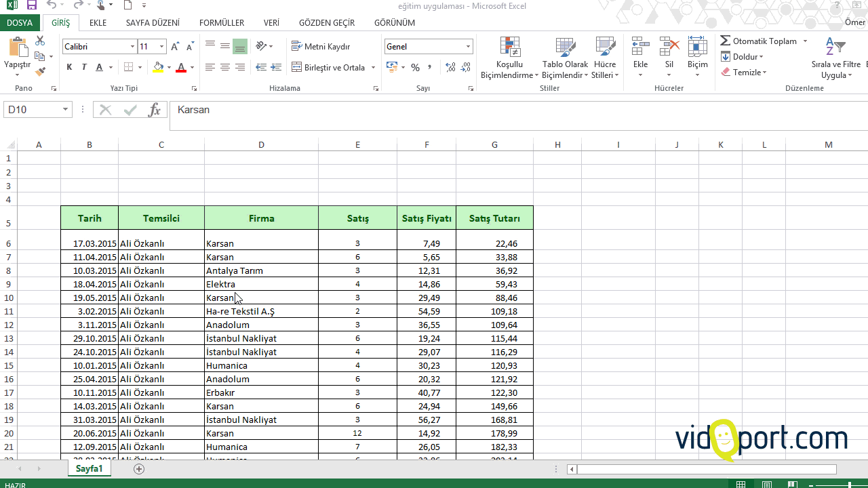Click the Increase Font Size icon
This screenshot has height=488, width=868.
[176, 47]
